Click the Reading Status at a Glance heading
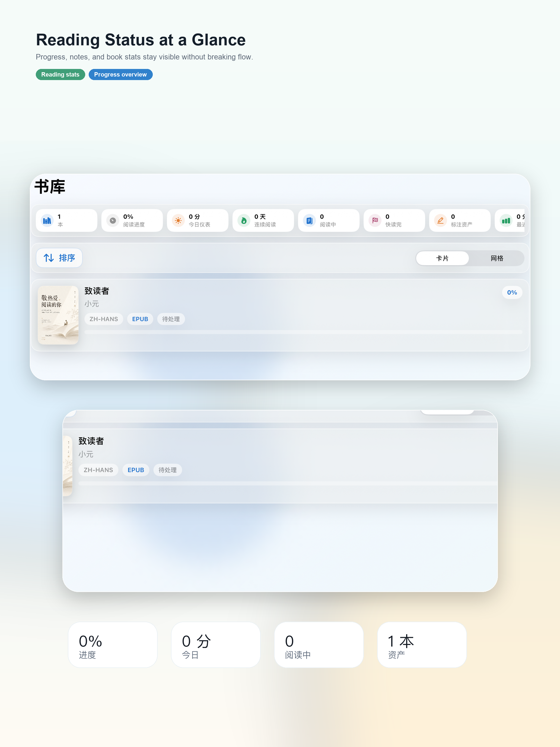This screenshot has width=560, height=747. [x=141, y=40]
